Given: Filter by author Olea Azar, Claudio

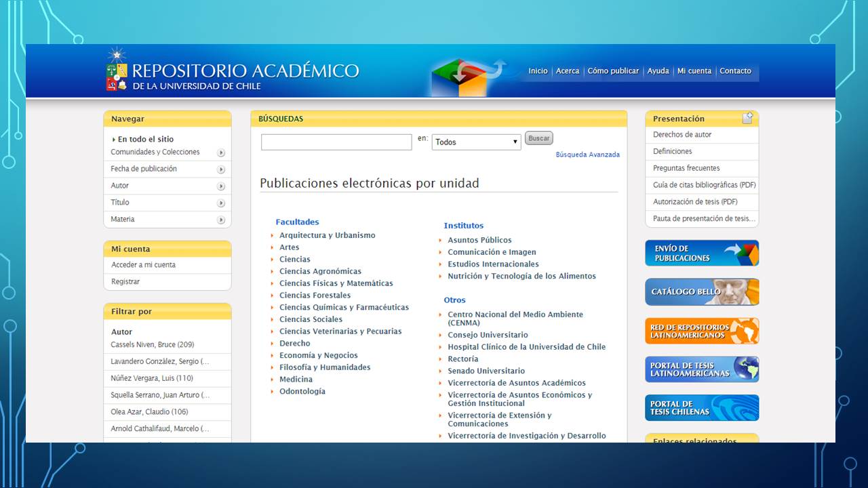Looking at the screenshot, I should pyautogui.click(x=149, y=412).
